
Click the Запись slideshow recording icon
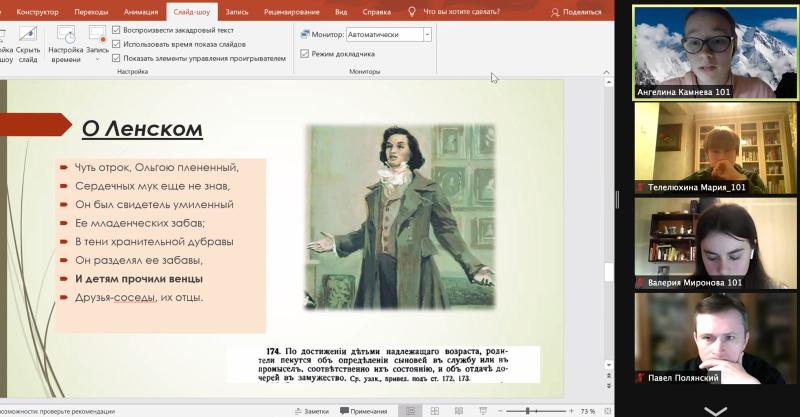(97, 35)
